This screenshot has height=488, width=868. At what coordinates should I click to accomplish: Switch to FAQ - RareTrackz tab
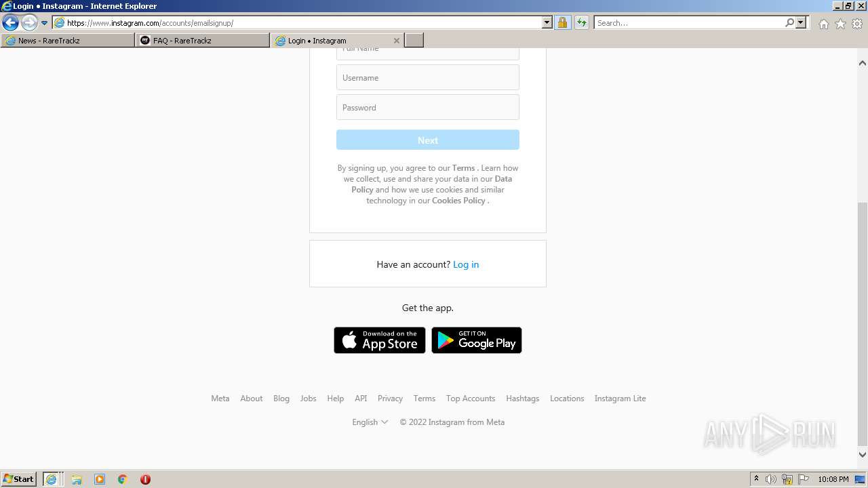click(x=203, y=41)
